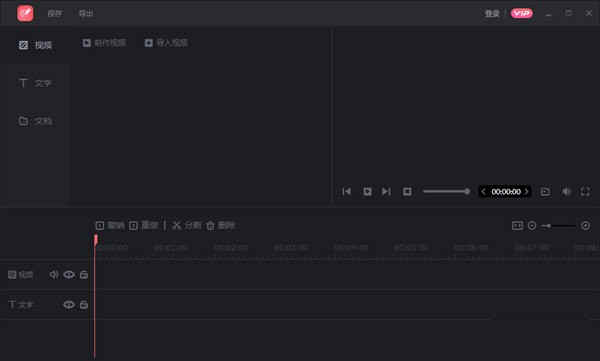Stop playback with the square stop icon
Viewport: 600px width, 361px height.
pyautogui.click(x=407, y=191)
